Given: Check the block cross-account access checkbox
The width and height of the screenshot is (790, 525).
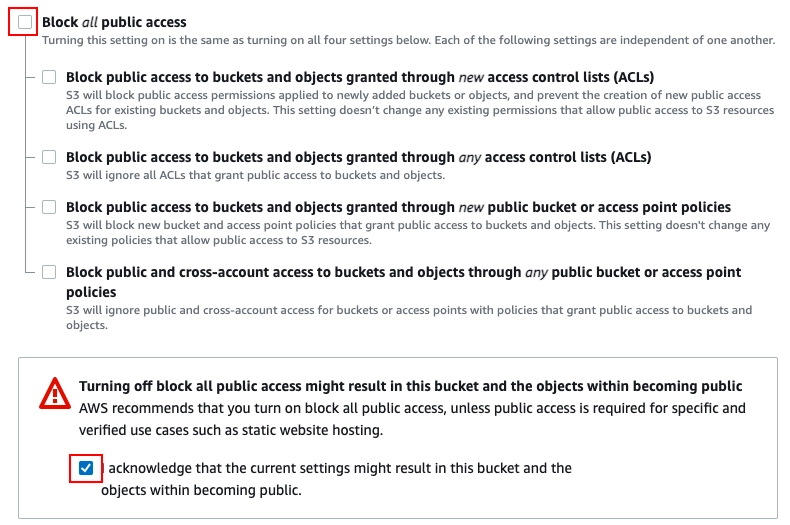Looking at the screenshot, I should pos(49,272).
